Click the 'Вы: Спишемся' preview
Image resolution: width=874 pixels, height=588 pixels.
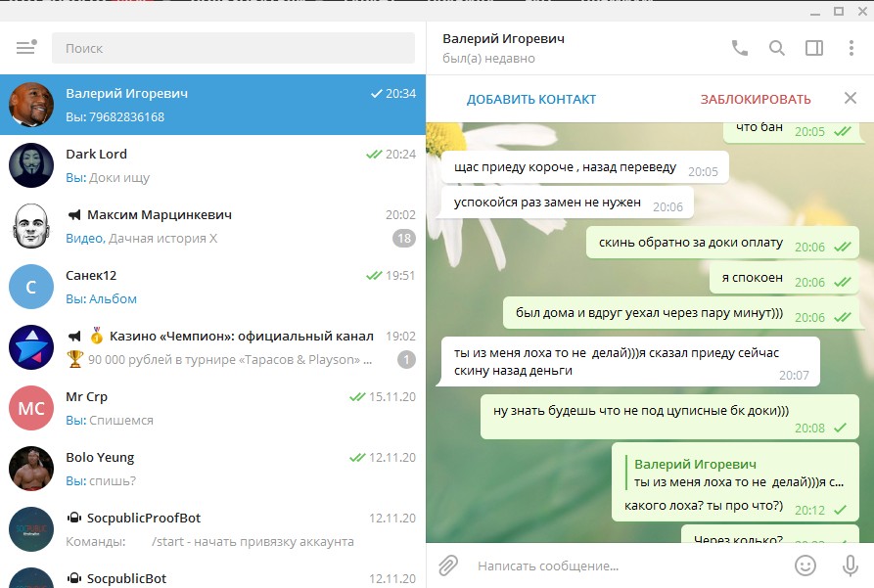coord(110,421)
